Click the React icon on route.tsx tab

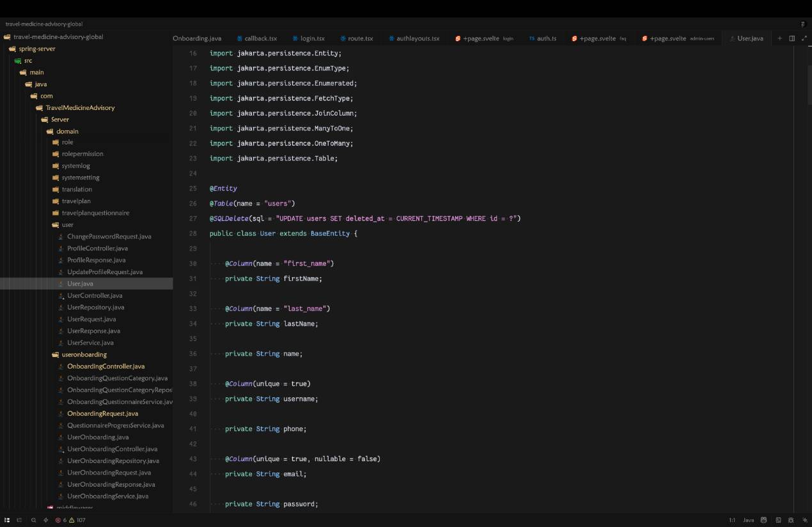pyautogui.click(x=343, y=38)
